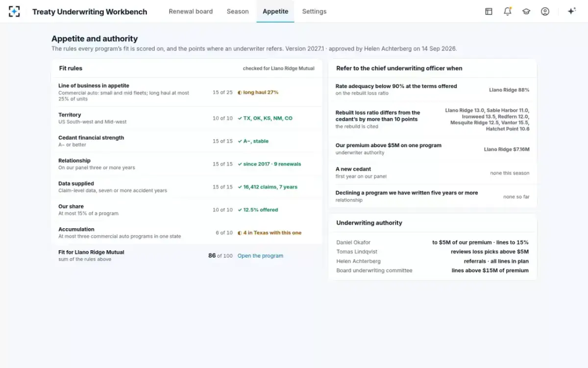Click the 'TX, OK, KS, NM, CO' status
The image size is (588, 368).
pos(265,118)
